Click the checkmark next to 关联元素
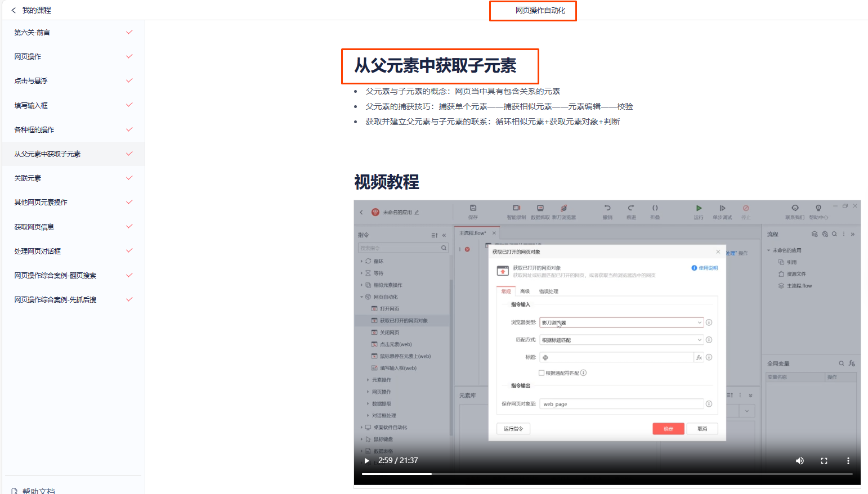 129,178
